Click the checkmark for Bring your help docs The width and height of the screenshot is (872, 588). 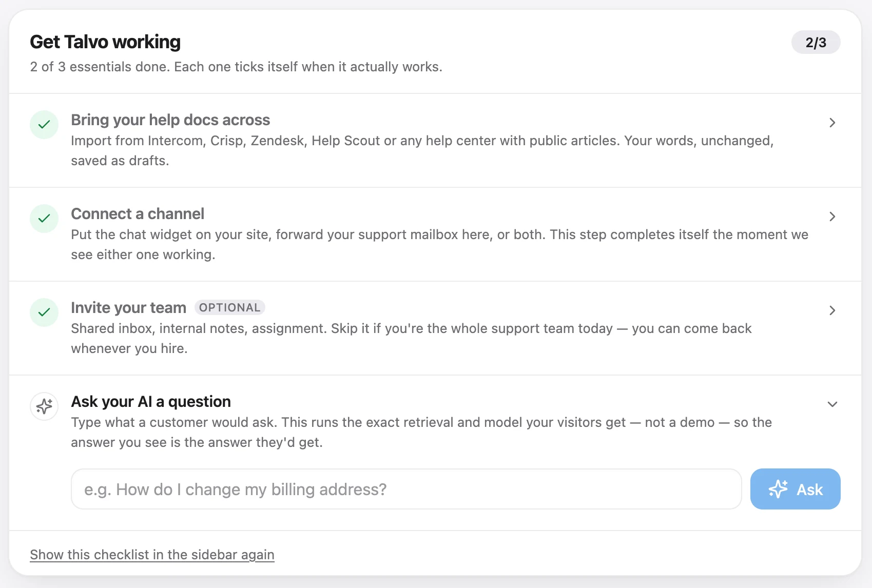44,125
